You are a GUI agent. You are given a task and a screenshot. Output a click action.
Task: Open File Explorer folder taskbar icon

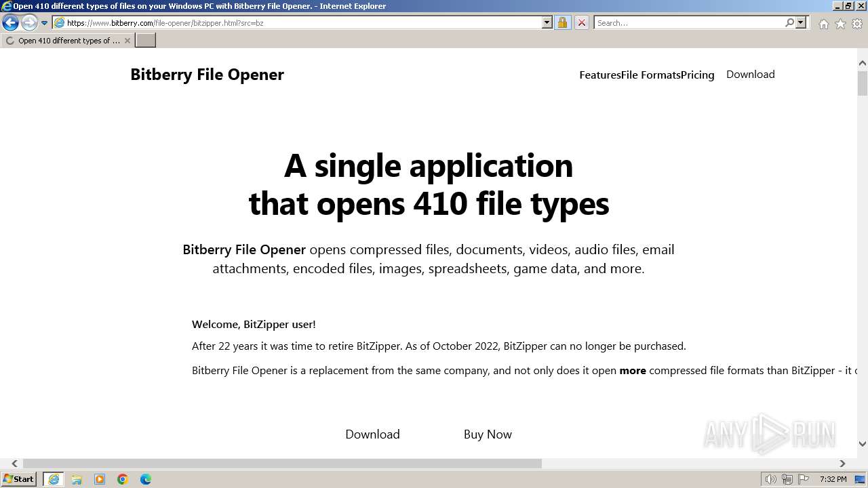[x=77, y=479]
